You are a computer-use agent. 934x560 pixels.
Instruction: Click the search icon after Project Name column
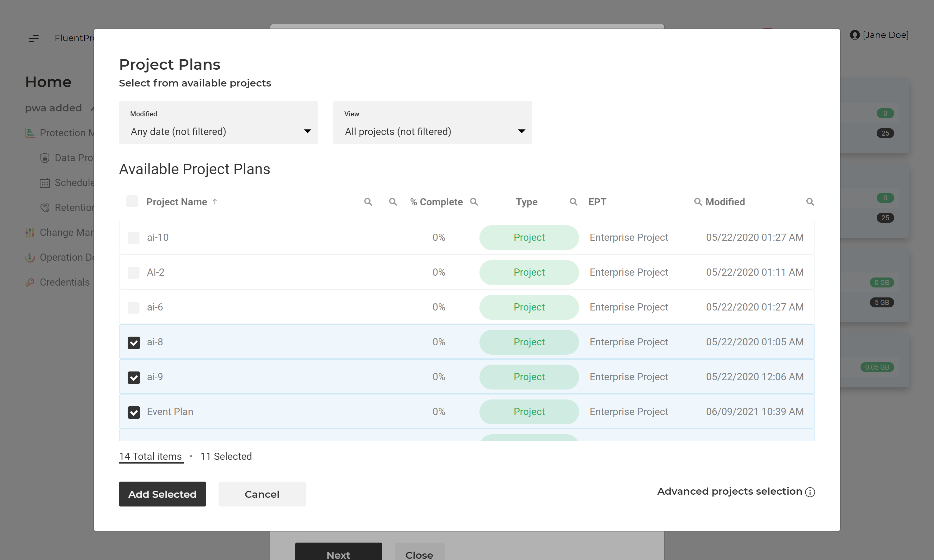(x=368, y=202)
